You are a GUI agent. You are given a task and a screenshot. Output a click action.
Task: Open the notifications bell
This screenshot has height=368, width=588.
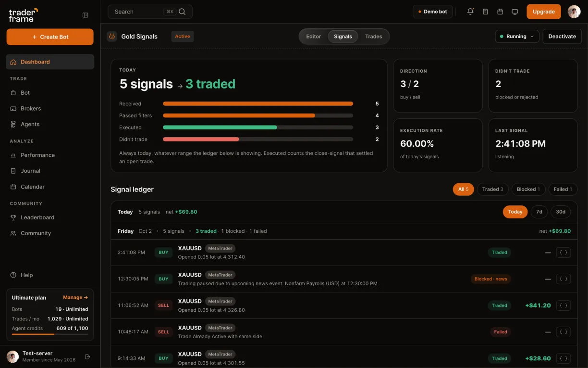coord(470,12)
